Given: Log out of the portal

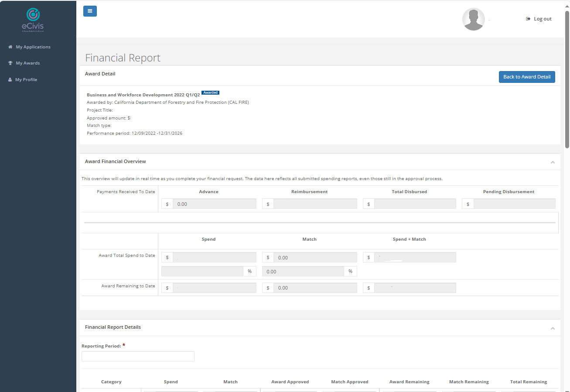Looking at the screenshot, I should click(x=539, y=19).
